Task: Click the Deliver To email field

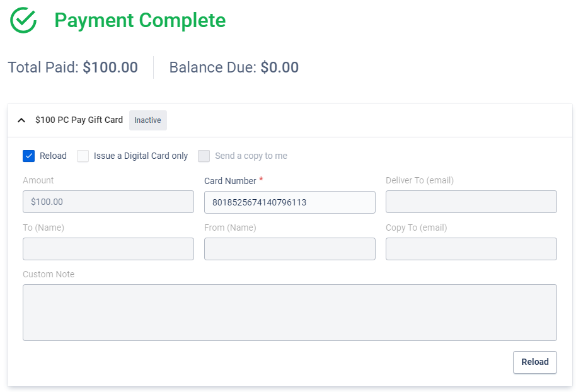Action: [471, 202]
